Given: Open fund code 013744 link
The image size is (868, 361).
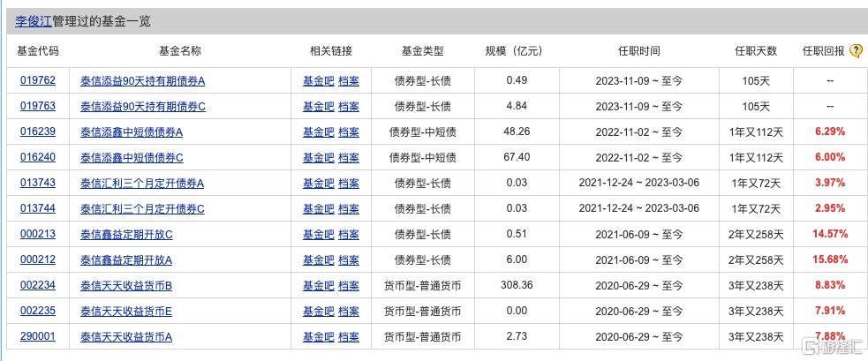Looking at the screenshot, I should pyautogui.click(x=38, y=208).
